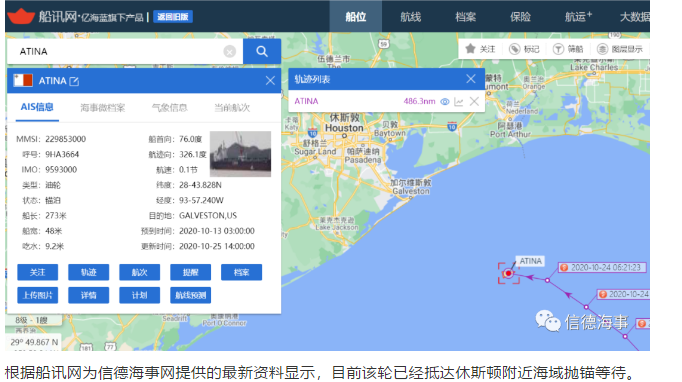Remove ATINA from the track list
The width and height of the screenshot is (682, 382).
[x=474, y=101]
